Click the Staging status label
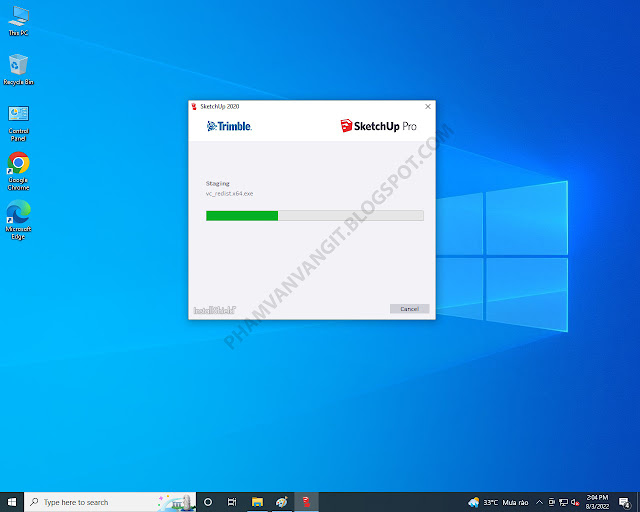The height and width of the screenshot is (512, 640). [x=218, y=183]
